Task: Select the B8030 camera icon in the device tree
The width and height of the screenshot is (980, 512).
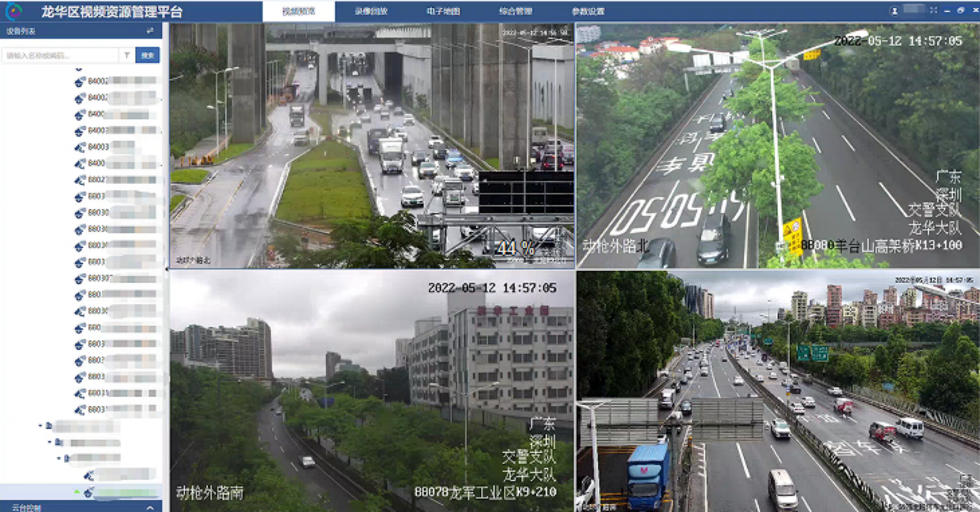Action: pos(80,213)
